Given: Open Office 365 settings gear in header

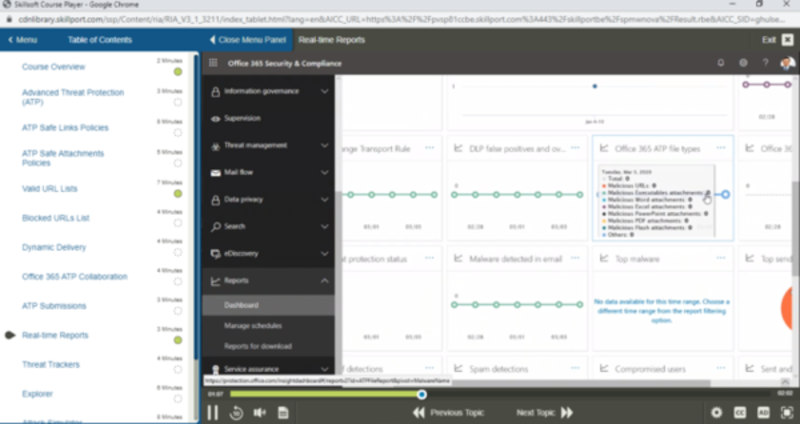Looking at the screenshot, I should (x=743, y=63).
